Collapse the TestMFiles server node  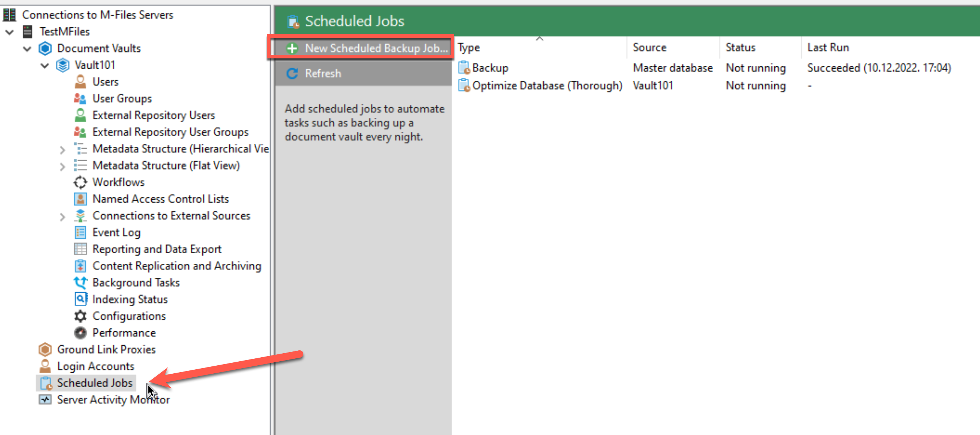click(x=9, y=32)
